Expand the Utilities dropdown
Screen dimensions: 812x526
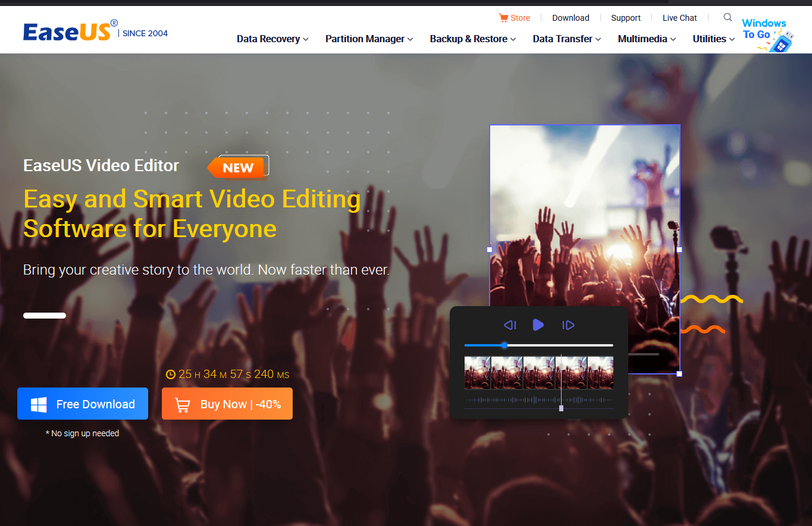(x=714, y=39)
